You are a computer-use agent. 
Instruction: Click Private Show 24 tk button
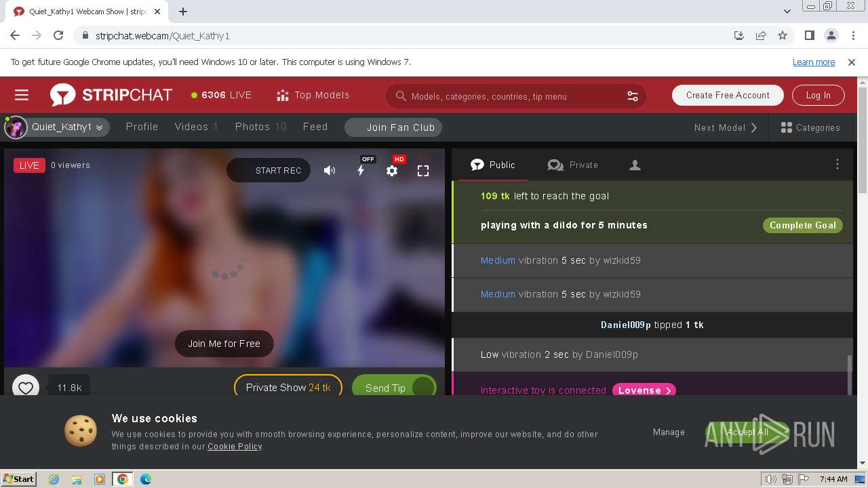[x=288, y=387]
